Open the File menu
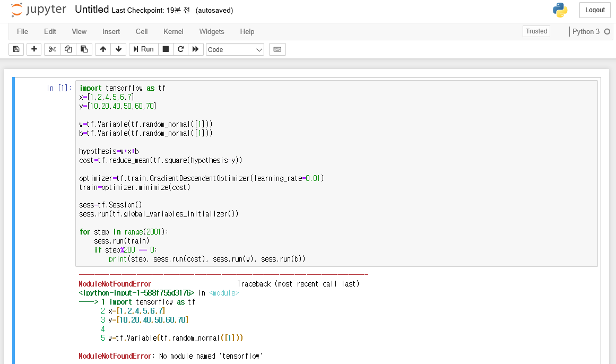Image resolution: width=616 pixels, height=364 pixels. coord(22,31)
